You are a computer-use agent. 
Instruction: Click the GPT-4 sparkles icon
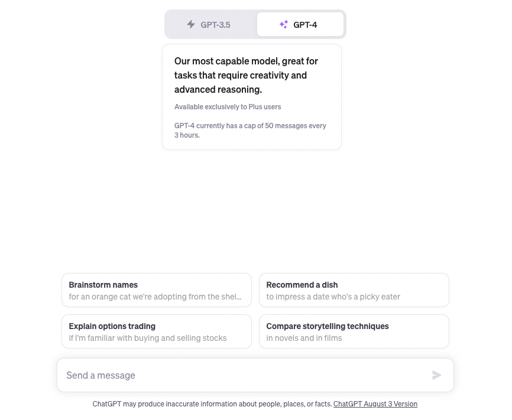[284, 24]
